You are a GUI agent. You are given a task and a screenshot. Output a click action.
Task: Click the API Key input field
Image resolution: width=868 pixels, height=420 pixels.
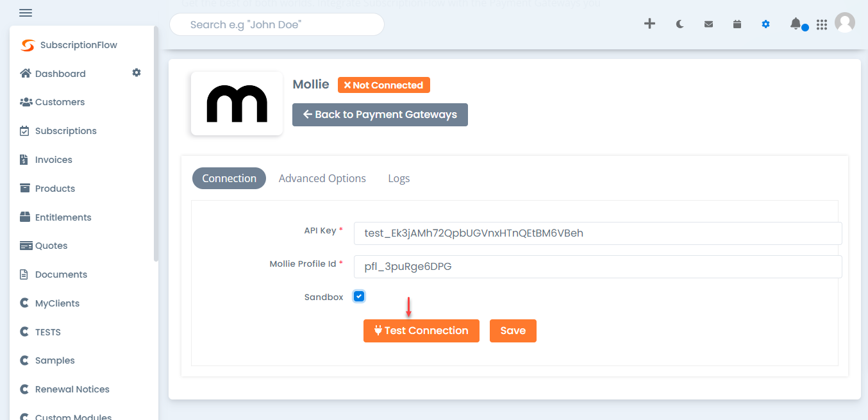coord(597,233)
